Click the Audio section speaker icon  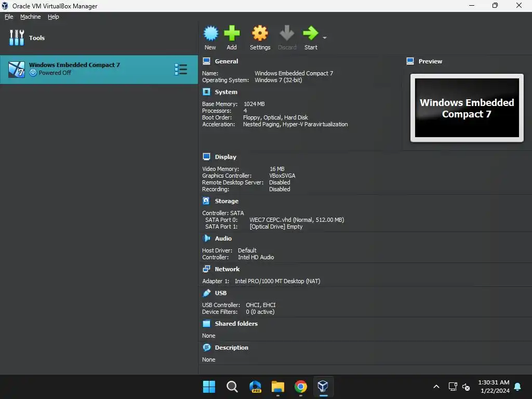[x=206, y=238]
